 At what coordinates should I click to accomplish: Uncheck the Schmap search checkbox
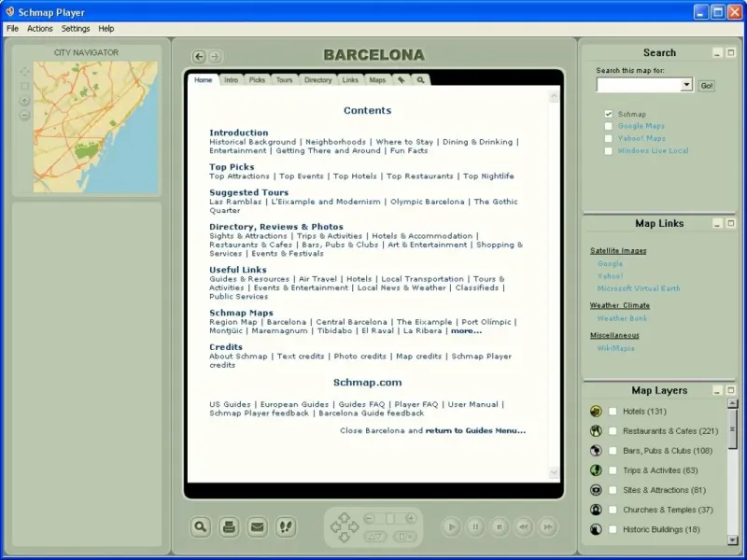609,114
